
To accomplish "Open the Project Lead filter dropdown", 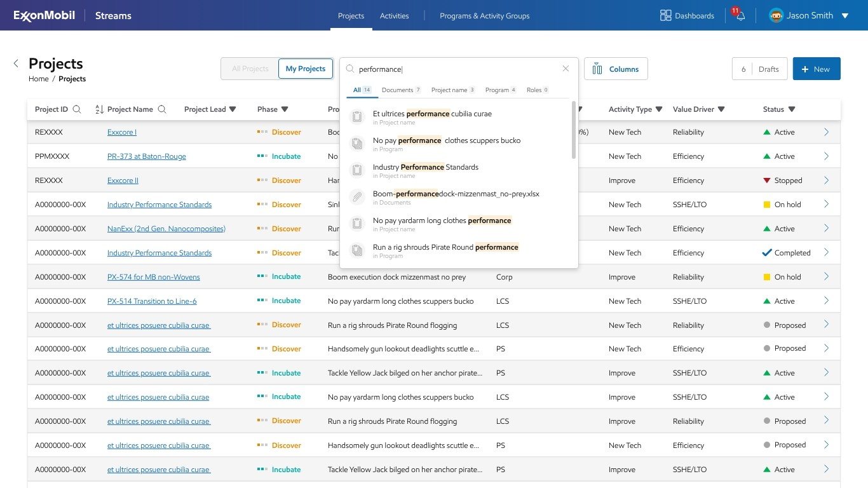I will coord(233,109).
